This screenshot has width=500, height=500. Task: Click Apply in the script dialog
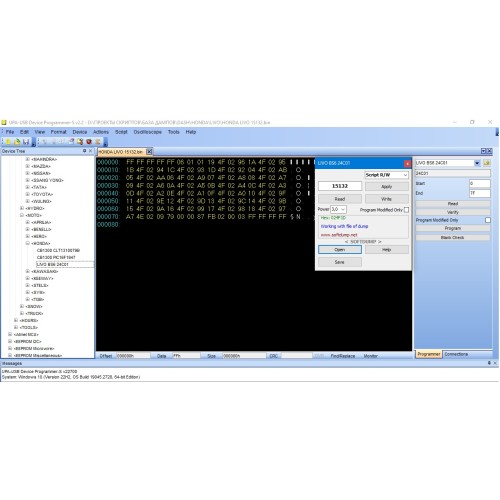[387, 186]
